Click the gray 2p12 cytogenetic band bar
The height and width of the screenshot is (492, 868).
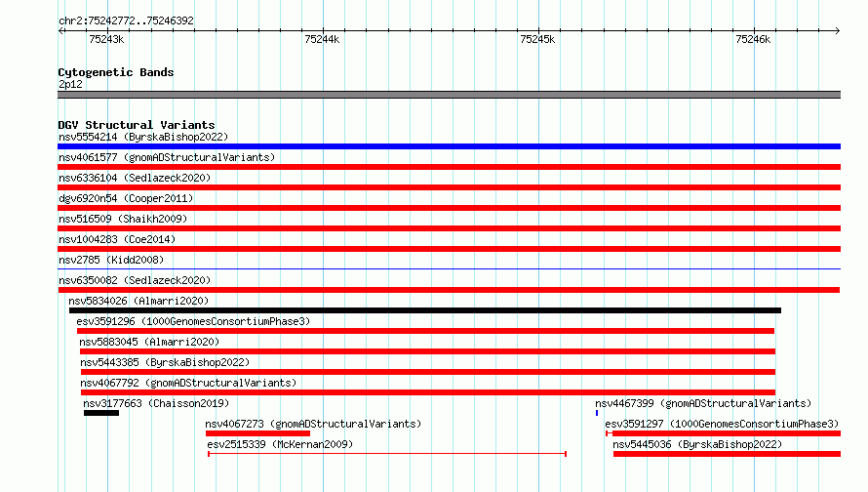click(449, 95)
